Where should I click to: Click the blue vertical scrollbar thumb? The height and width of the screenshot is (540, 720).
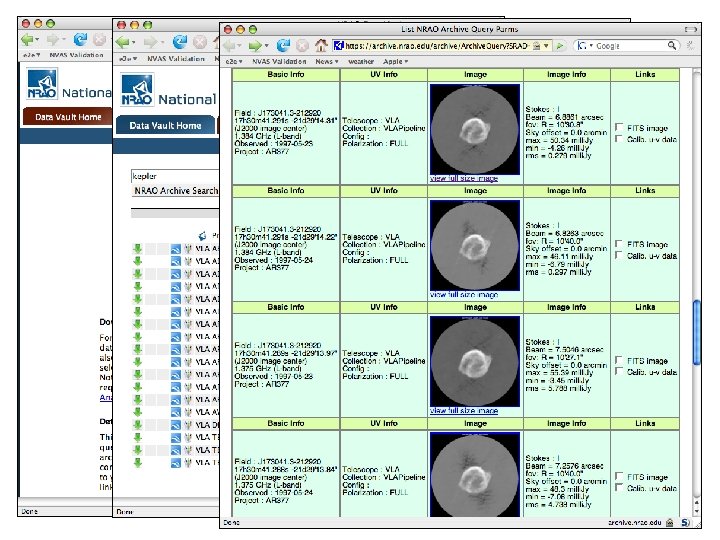696,332
